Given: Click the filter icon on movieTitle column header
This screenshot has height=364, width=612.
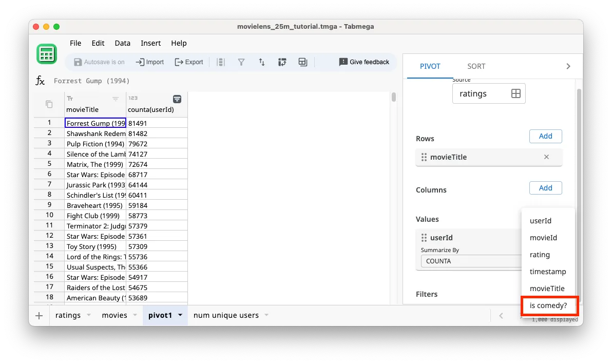Looking at the screenshot, I should [x=116, y=99].
